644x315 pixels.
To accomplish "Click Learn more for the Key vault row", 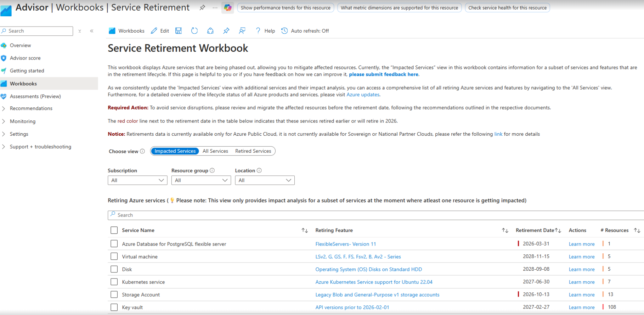I will pyautogui.click(x=582, y=308).
